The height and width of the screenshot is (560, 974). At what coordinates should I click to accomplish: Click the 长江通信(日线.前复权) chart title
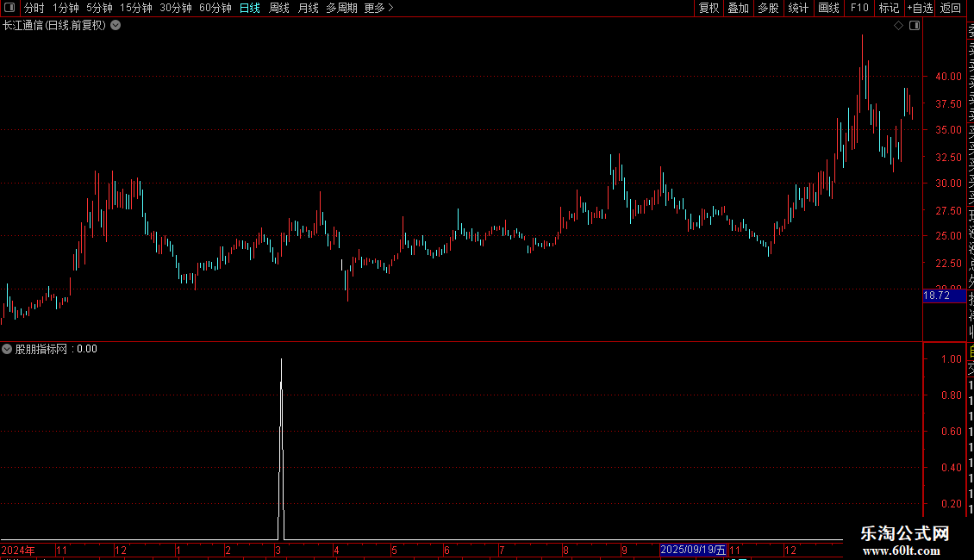pos(54,26)
